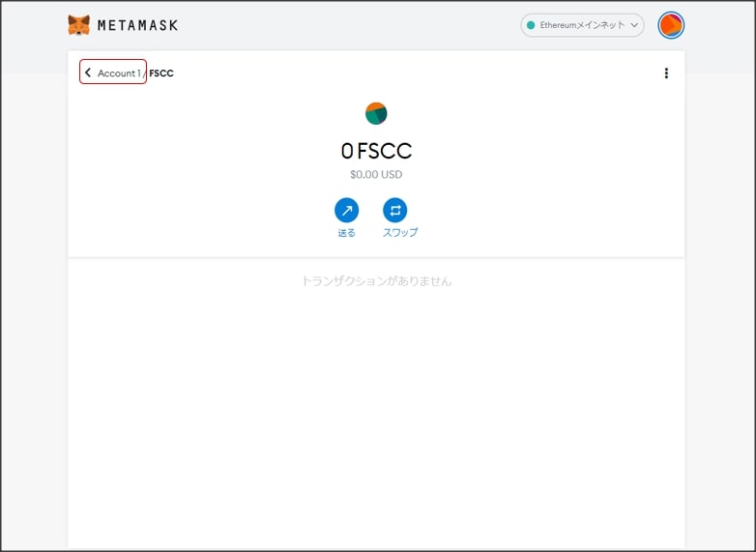This screenshot has height=552, width=756.
Task: Click the METAMASK wordmark text
Action: (137, 26)
